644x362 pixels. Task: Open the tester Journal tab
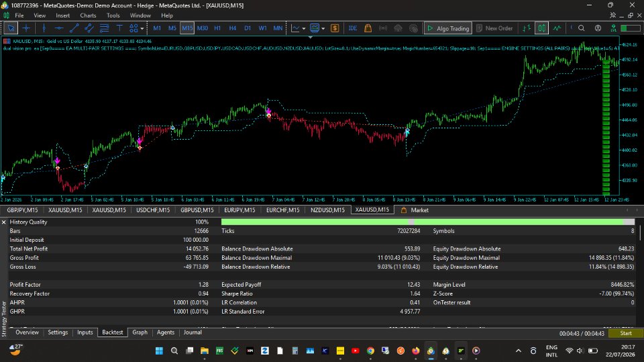(193, 332)
